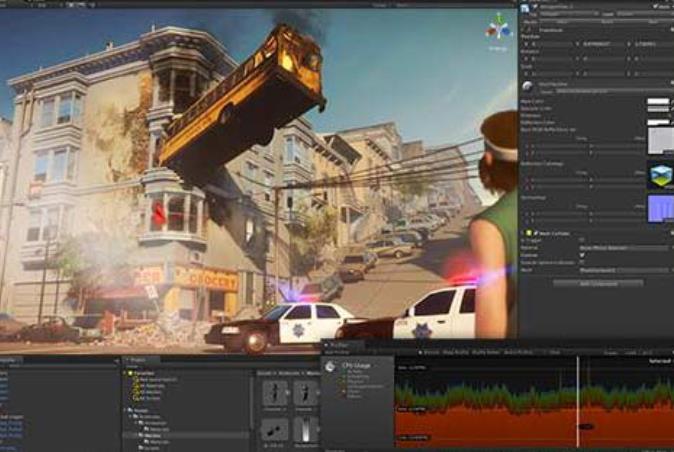
Task: Click the white frame marker in profiler graph
Action: click(x=577, y=405)
